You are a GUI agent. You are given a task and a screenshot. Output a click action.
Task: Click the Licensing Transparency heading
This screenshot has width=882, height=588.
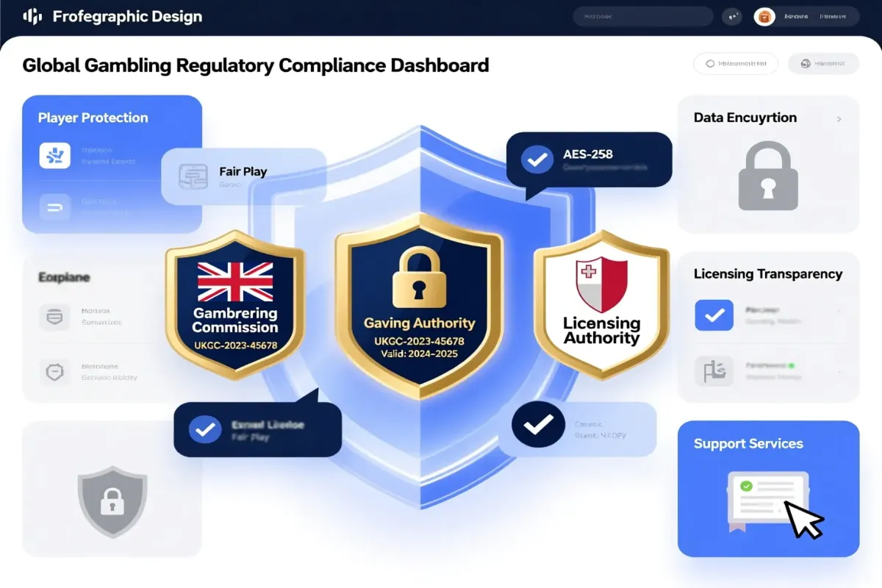point(768,273)
